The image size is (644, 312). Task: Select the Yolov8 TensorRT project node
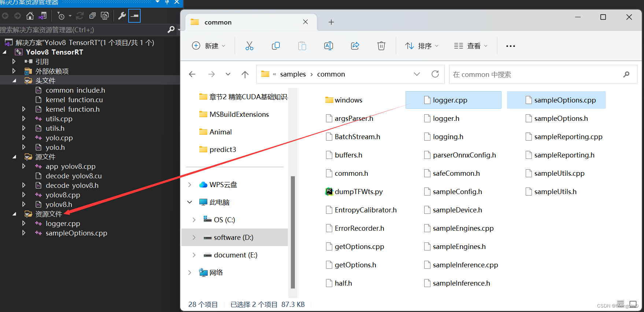pyautogui.click(x=55, y=52)
